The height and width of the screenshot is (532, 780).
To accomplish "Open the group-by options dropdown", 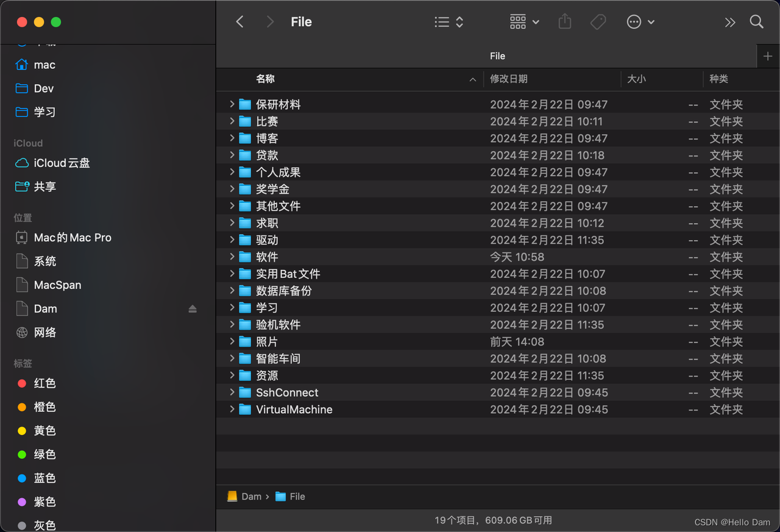I will tap(524, 22).
